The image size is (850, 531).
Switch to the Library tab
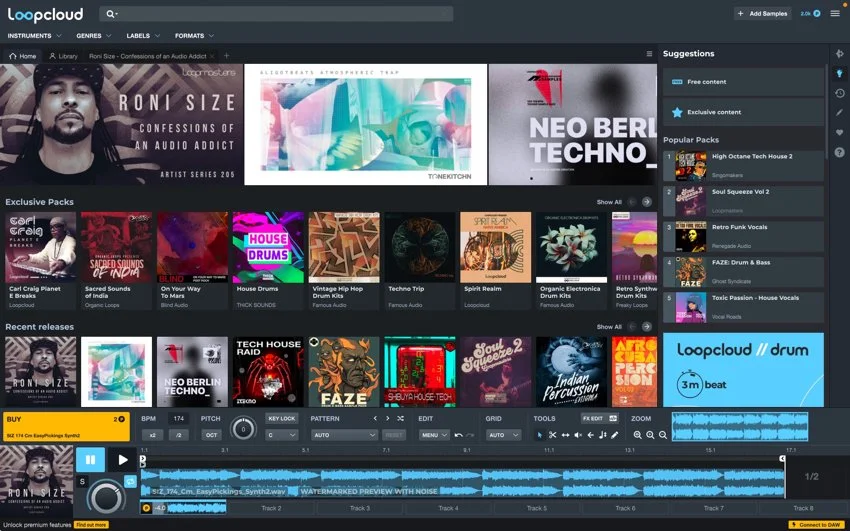[63, 56]
